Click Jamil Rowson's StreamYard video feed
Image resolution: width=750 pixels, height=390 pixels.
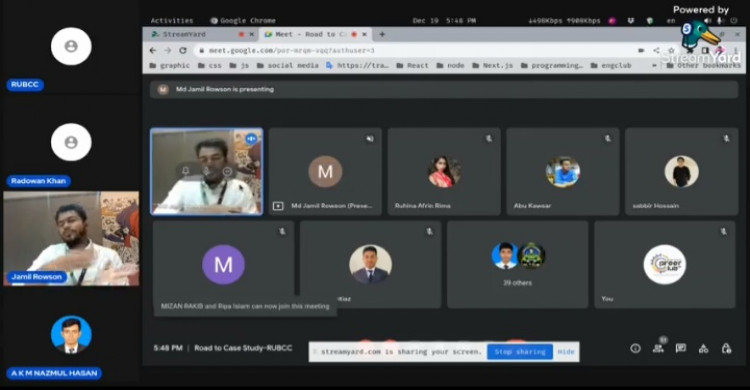[71, 238]
